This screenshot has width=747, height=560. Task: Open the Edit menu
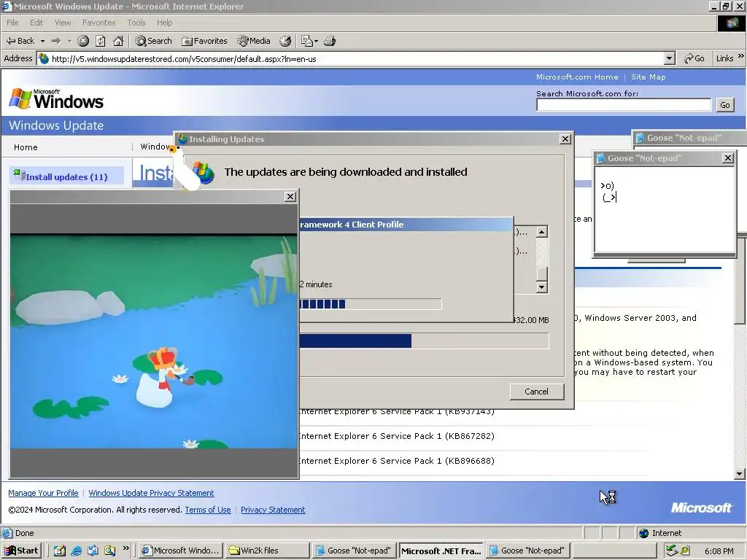[36, 23]
